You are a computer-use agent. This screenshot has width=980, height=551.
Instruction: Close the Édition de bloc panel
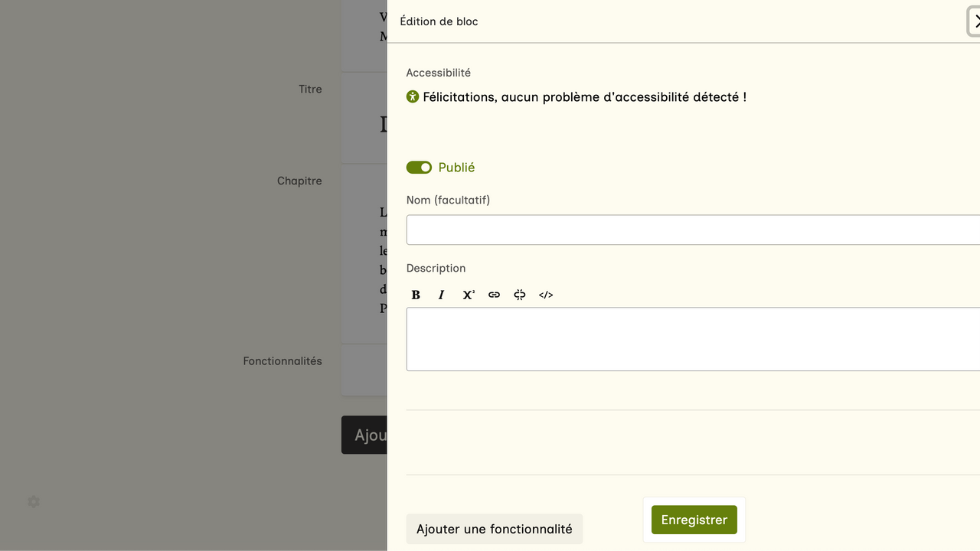tap(975, 21)
